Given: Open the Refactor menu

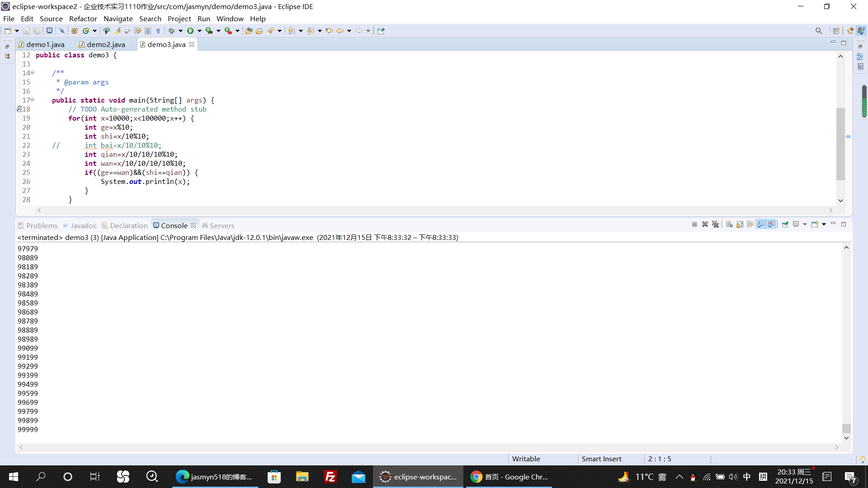Looking at the screenshot, I should click(x=83, y=19).
